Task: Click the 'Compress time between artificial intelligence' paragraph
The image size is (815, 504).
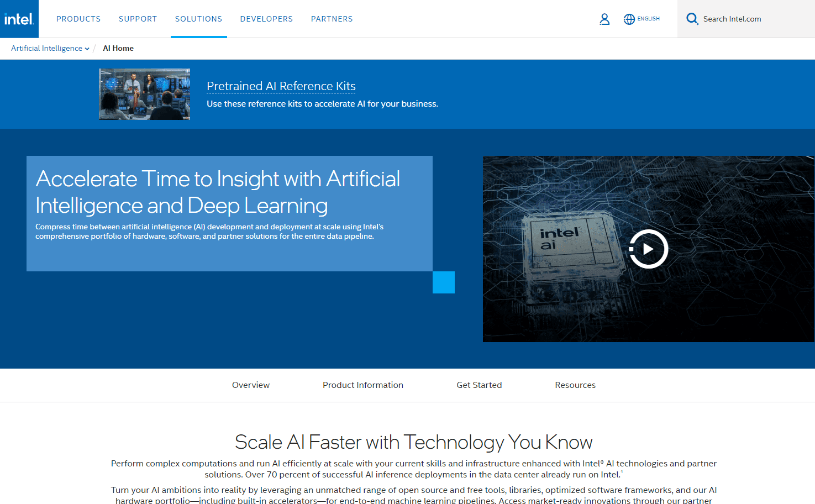Action: [x=209, y=232]
